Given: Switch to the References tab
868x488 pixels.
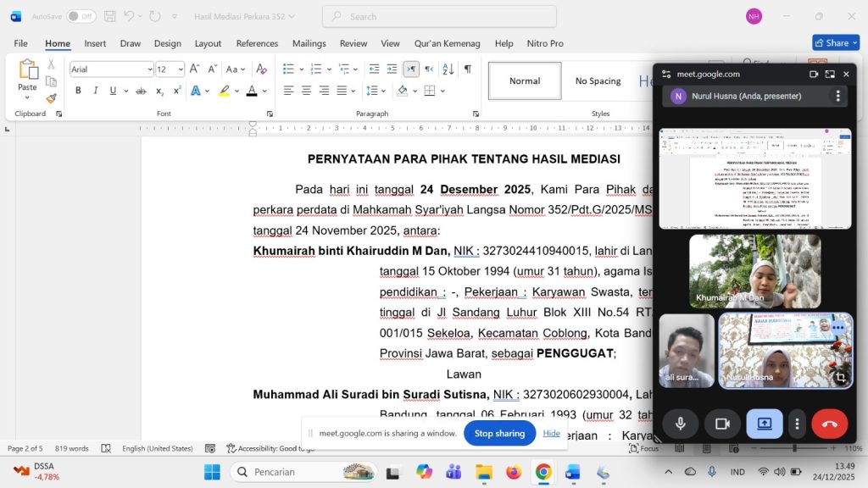Looking at the screenshot, I should (257, 43).
